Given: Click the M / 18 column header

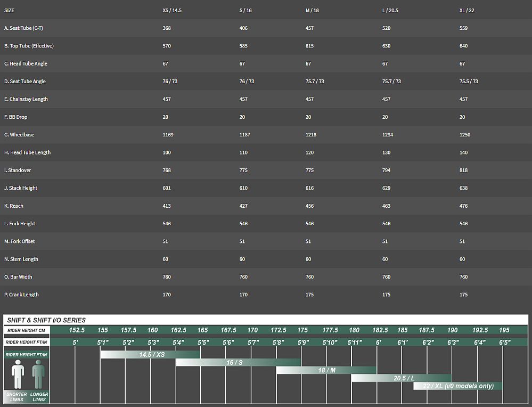Looking at the screenshot, I should coord(312,11).
